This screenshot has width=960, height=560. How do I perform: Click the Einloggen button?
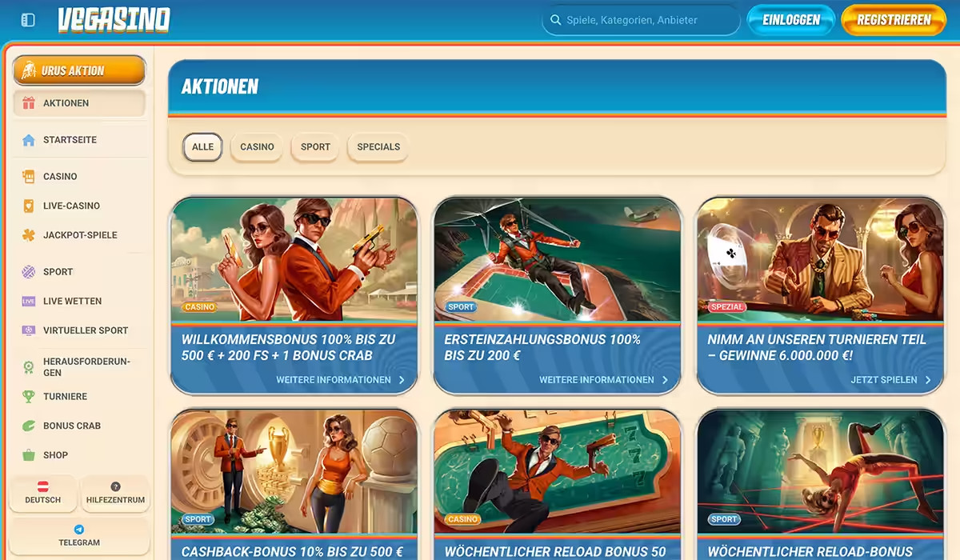pyautogui.click(x=791, y=20)
